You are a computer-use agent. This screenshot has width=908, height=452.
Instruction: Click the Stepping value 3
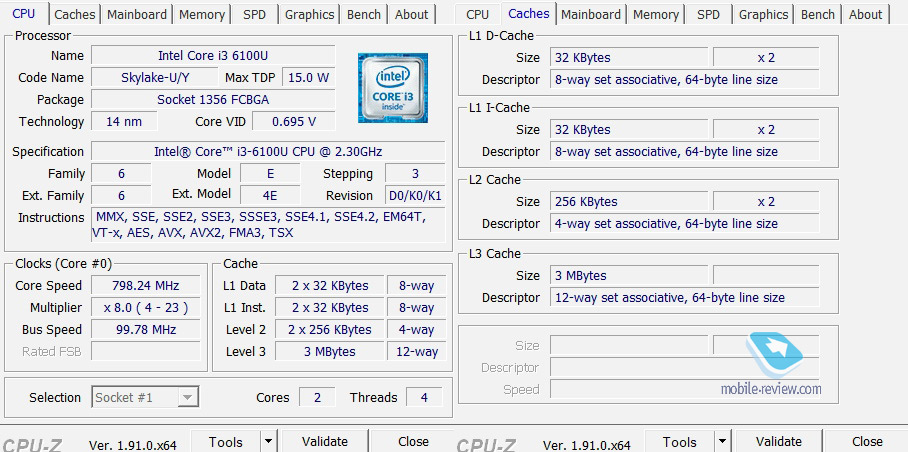click(415, 174)
